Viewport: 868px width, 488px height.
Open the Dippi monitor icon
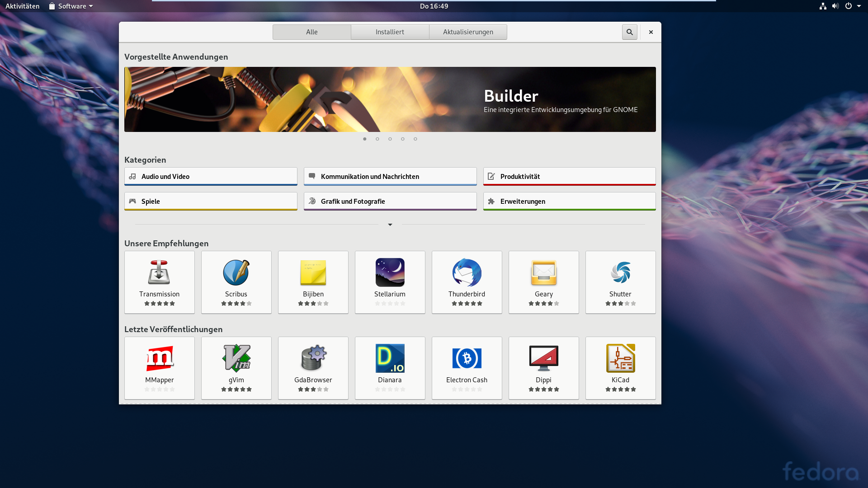(543, 358)
